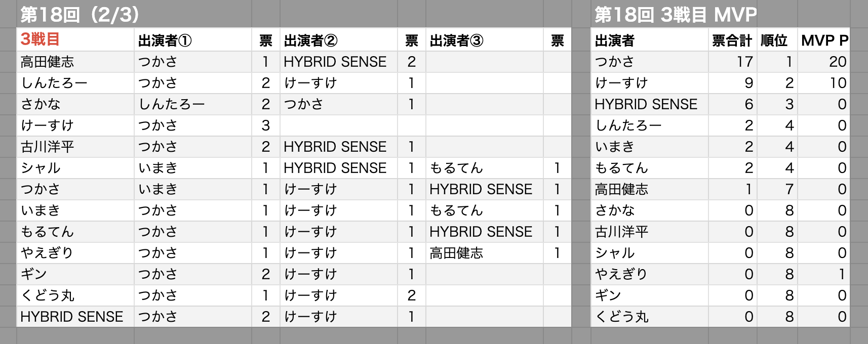Click the vote cell showing 3 for つかさ

point(266,125)
